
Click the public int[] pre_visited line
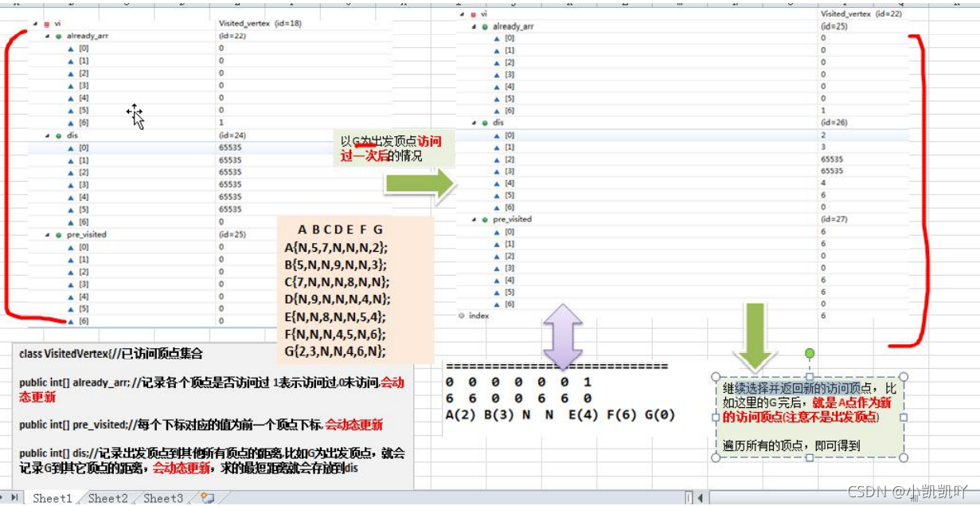[201, 425]
